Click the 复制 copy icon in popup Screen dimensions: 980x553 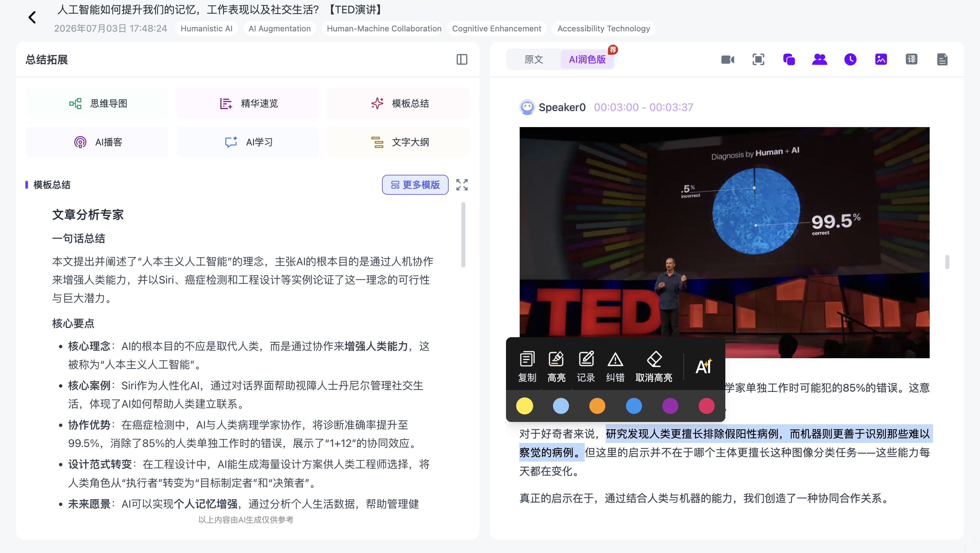click(527, 366)
